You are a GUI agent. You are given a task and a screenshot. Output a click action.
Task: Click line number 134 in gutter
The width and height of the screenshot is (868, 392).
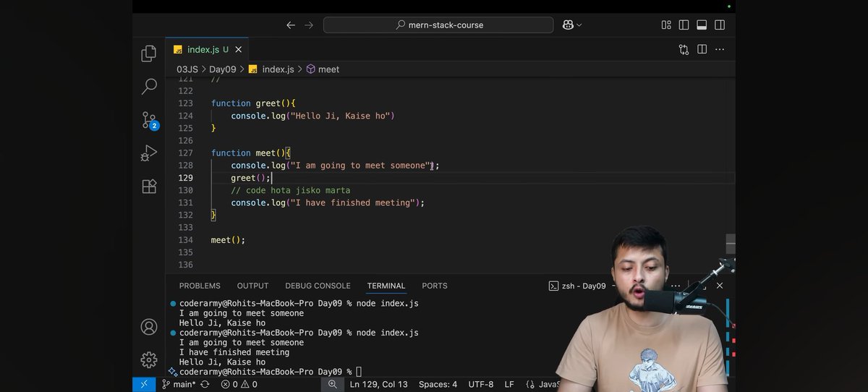[x=185, y=239]
